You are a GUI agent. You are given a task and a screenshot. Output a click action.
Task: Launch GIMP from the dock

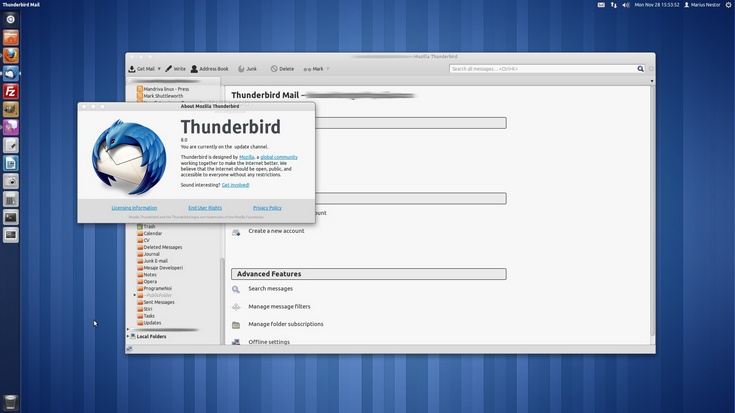[x=11, y=109]
